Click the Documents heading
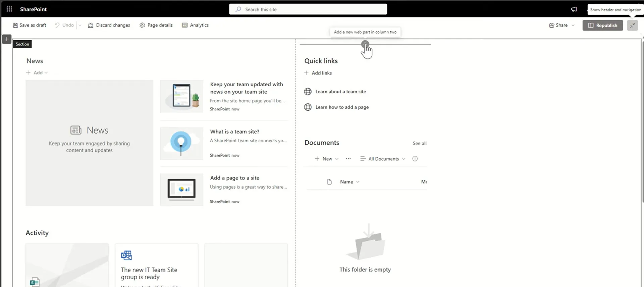Image resolution: width=644 pixels, height=287 pixels. (322, 143)
